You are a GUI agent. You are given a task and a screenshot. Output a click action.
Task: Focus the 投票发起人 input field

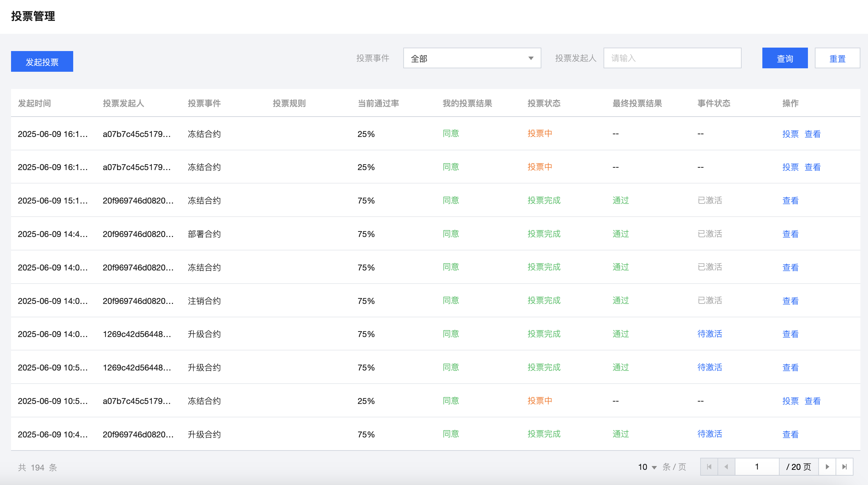(x=672, y=58)
